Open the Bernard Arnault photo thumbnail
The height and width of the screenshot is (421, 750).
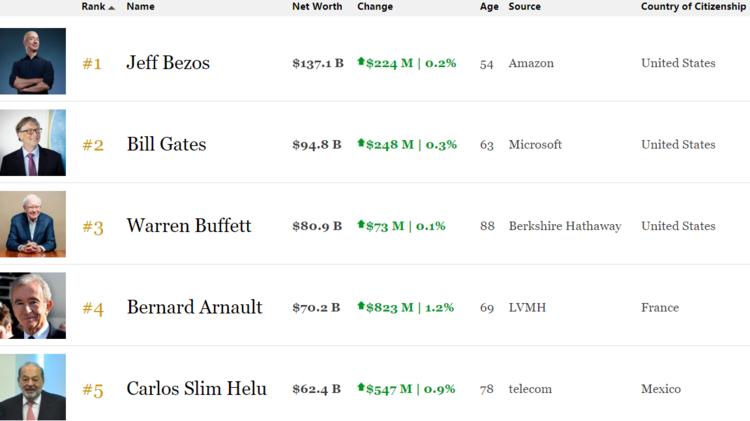click(x=33, y=305)
